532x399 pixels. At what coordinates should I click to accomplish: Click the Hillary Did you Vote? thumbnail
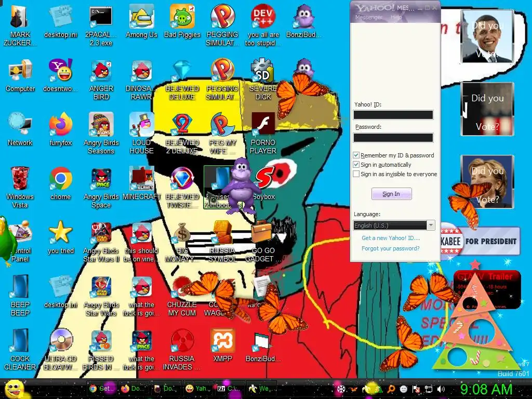pyautogui.click(x=487, y=182)
